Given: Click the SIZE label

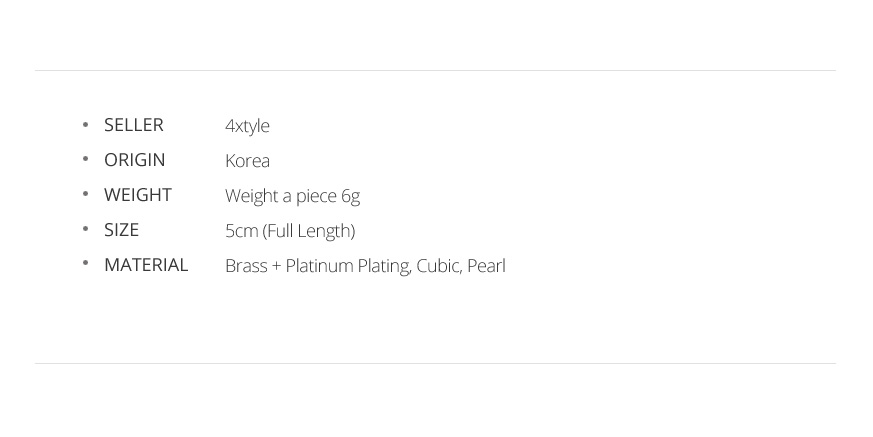Looking at the screenshot, I should 121,230.
